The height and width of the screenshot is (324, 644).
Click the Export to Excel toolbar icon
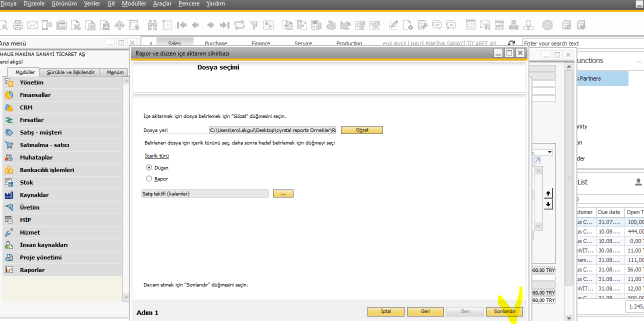(76, 24)
